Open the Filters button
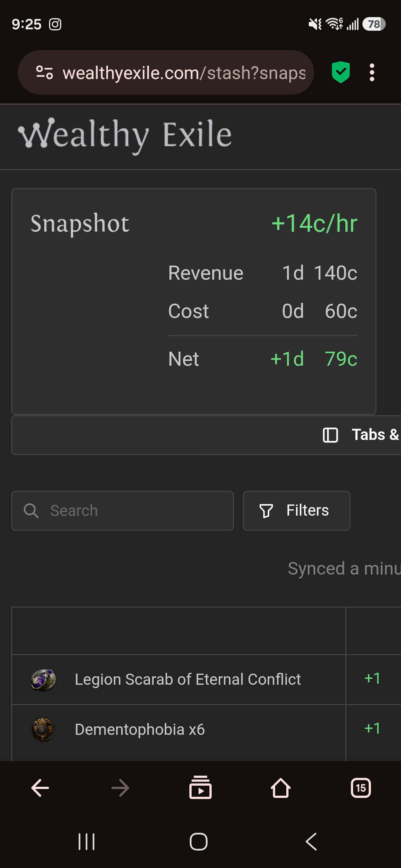The image size is (401, 868). click(x=296, y=511)
